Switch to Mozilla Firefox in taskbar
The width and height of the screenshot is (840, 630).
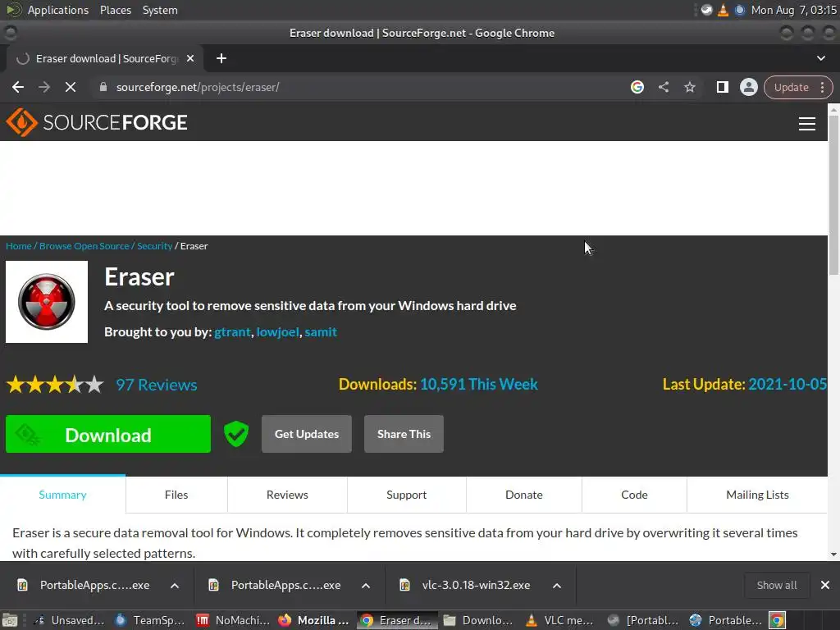click(314, 620)
